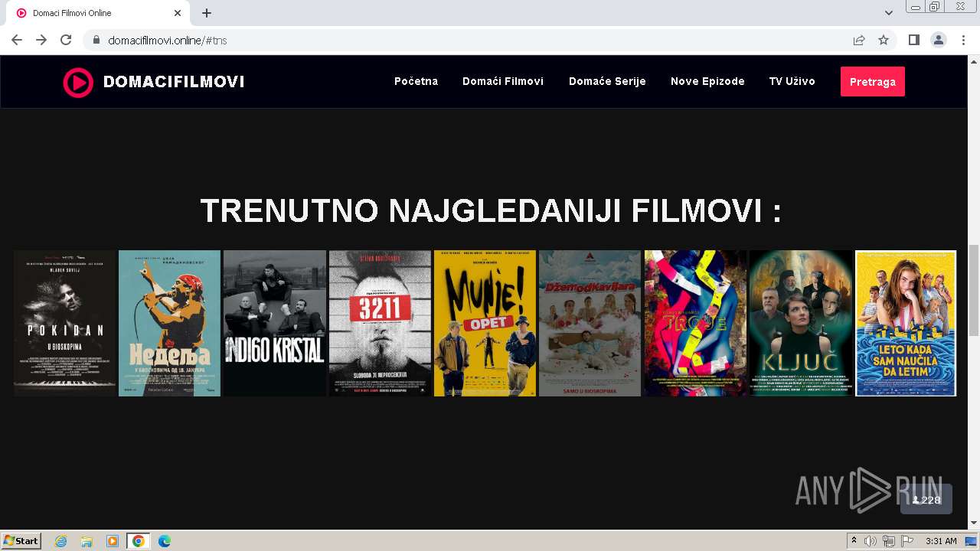Open Domaći Filmovi menu item

click(x=503, y=81)
